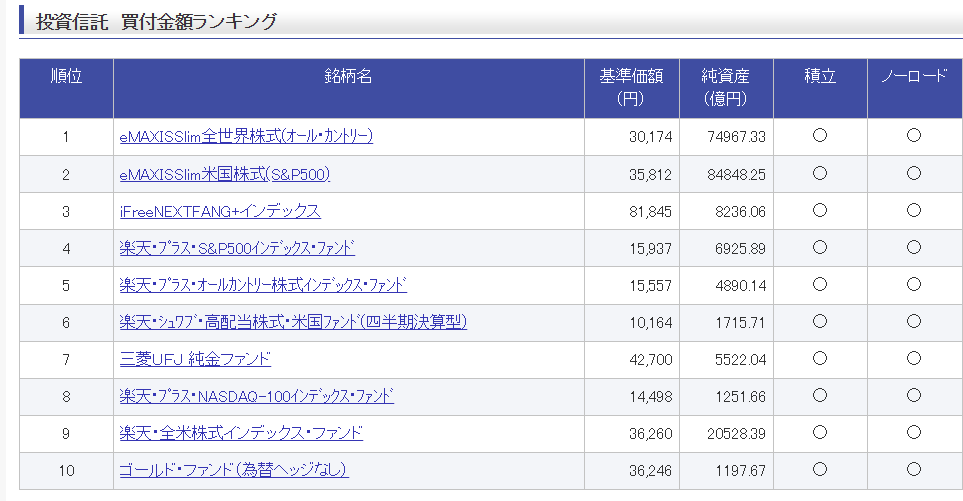
Task: Open ゴールド・ファンド(為替ヘッジなし) link
Action: (x=234, y=470)
